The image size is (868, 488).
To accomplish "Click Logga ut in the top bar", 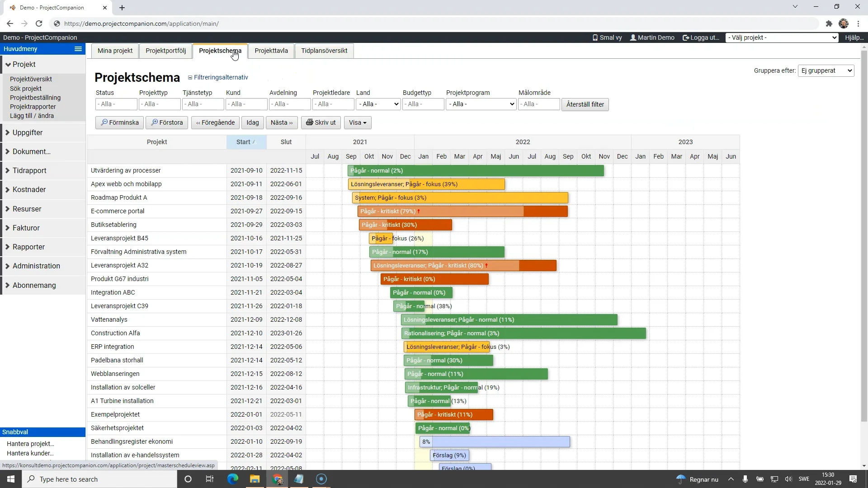I will 701,38.
